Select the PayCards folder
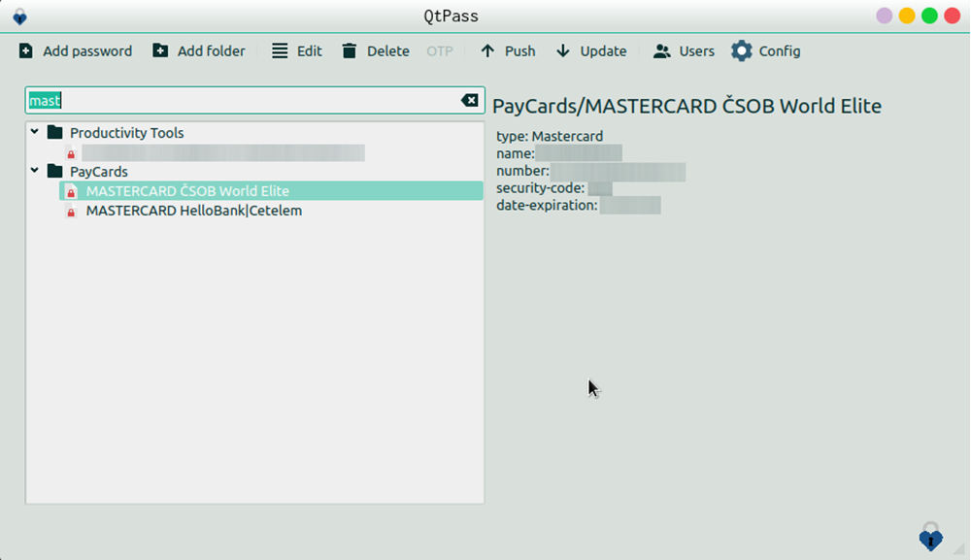This screenshot has width=971, height=560. pos(98,172)
